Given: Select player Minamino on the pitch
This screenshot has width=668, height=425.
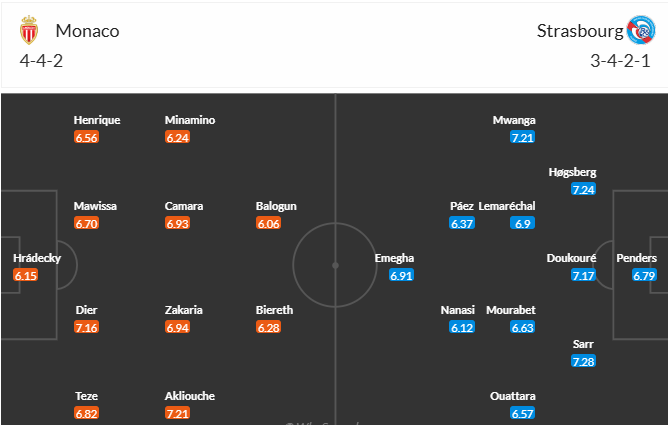Looking at the screenshot, I should pyautogui.click(x=190, y=120).
